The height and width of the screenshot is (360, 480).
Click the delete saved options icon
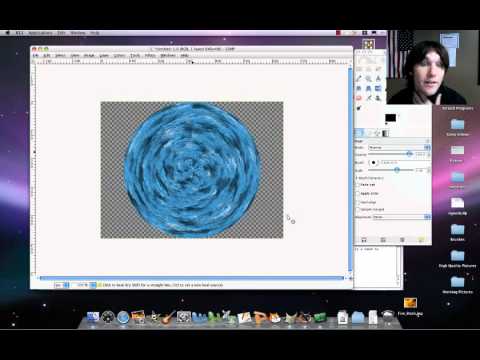[x=402, y=240]
